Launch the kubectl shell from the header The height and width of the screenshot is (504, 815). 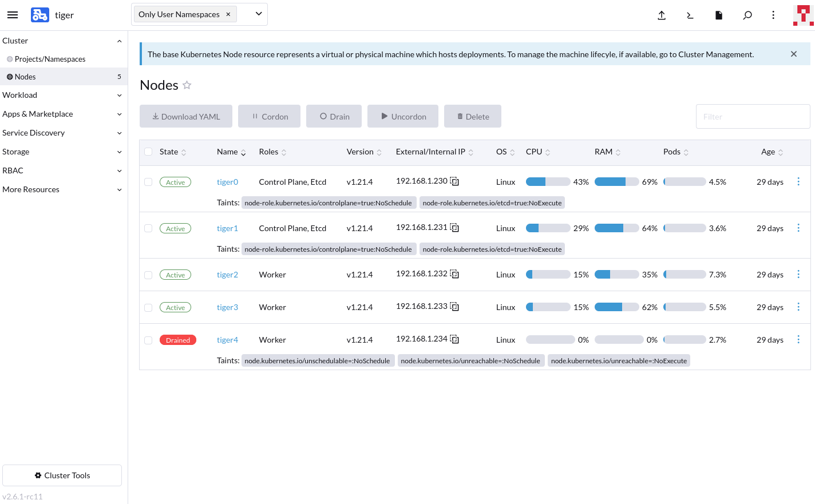click(x=690, y=15)
